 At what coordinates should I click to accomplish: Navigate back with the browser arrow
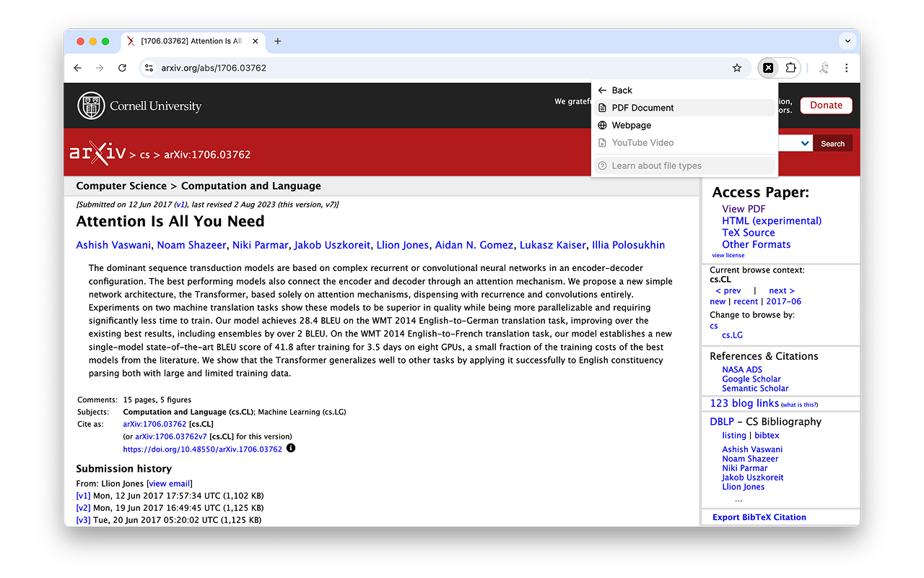point(77,67)
